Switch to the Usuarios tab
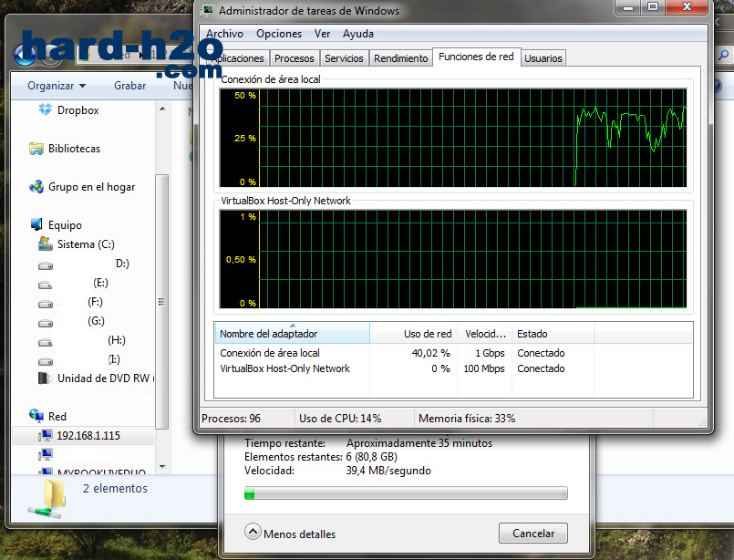 pyautogui.click(x=543, y=58)
